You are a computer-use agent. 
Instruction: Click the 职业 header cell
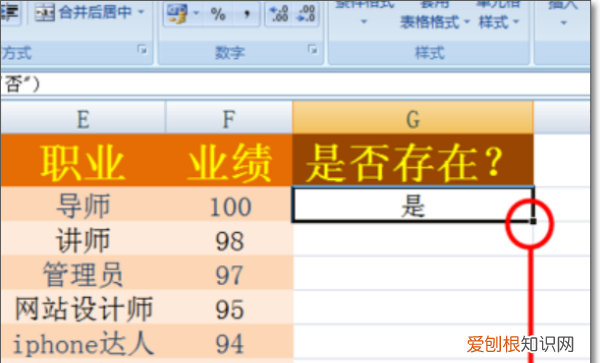click(83, 161)
